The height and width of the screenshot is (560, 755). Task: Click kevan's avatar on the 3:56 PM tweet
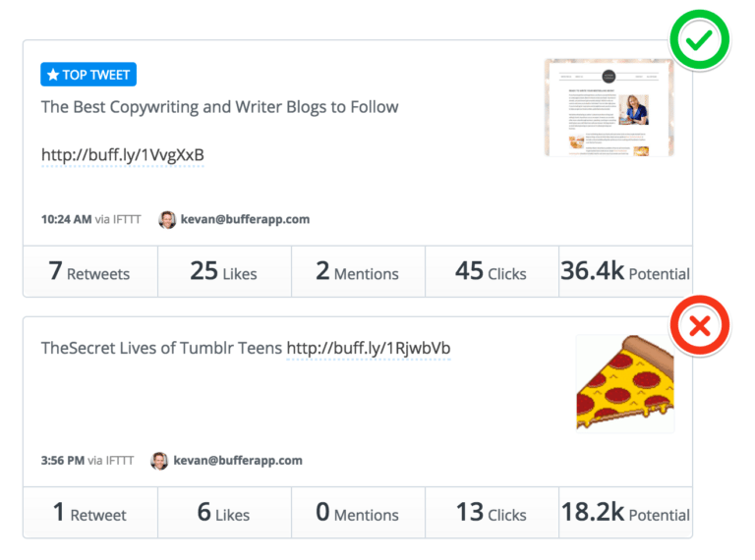pos(159,460)
